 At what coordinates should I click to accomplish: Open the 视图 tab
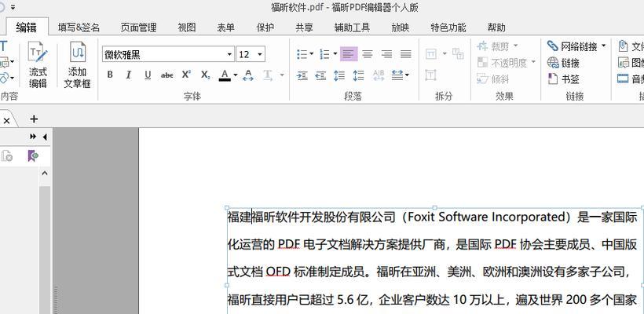(187, 27)
